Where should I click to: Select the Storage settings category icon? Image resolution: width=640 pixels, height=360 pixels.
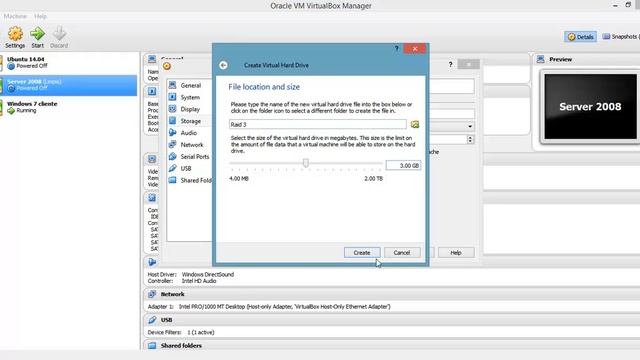[x=173, y=120]
